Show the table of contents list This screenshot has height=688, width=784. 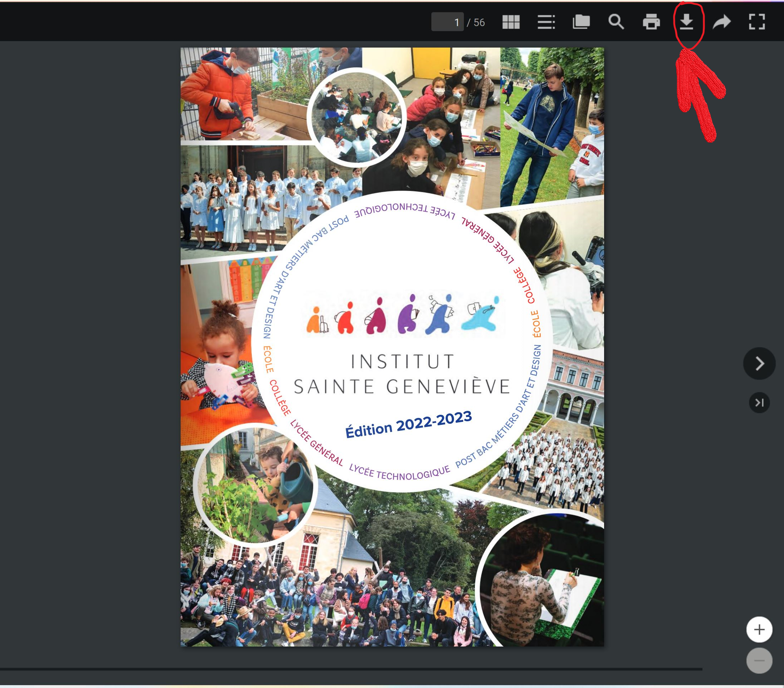pos(546,22)
